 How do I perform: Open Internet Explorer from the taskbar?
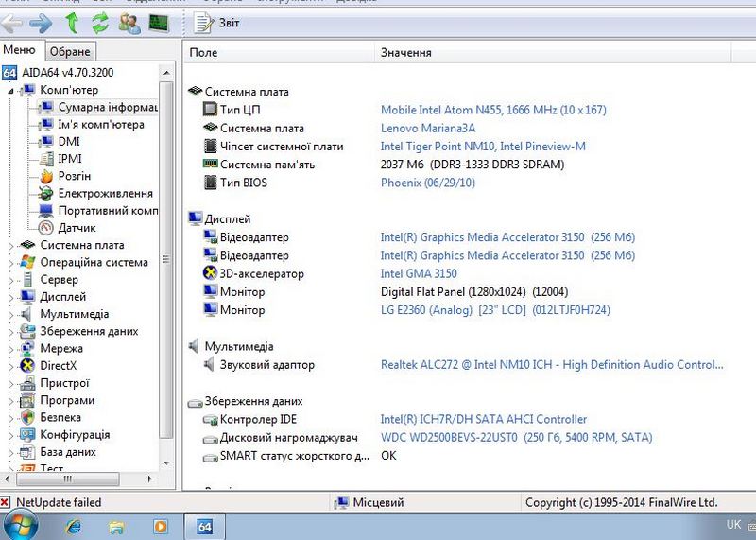[71, 525]
